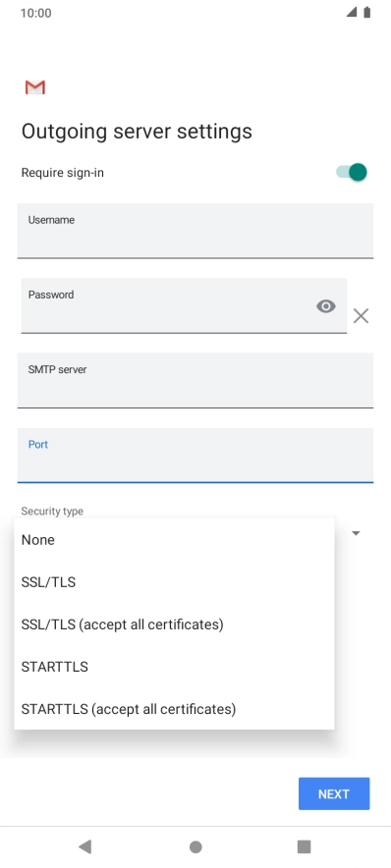This screenshot has height=868, width=391.
Task: Tap the battery status icon
Action: pos(366,13)
